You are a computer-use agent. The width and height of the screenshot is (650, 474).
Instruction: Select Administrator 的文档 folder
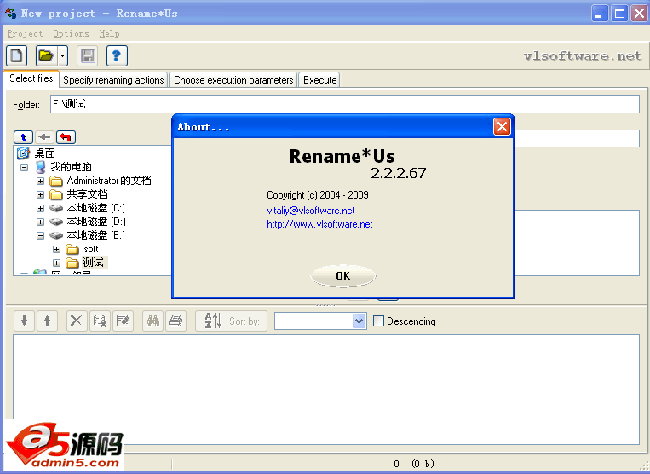click(109, 180)
